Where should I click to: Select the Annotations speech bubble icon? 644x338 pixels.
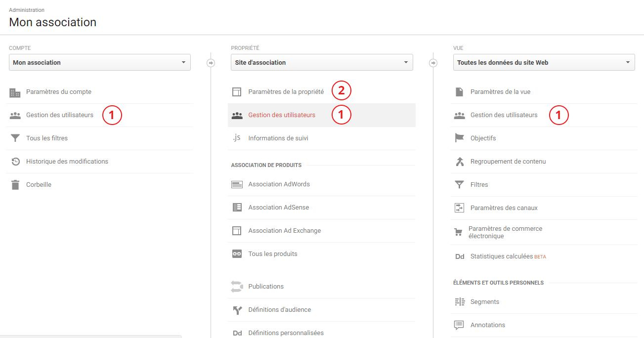[x=459, y=325]
